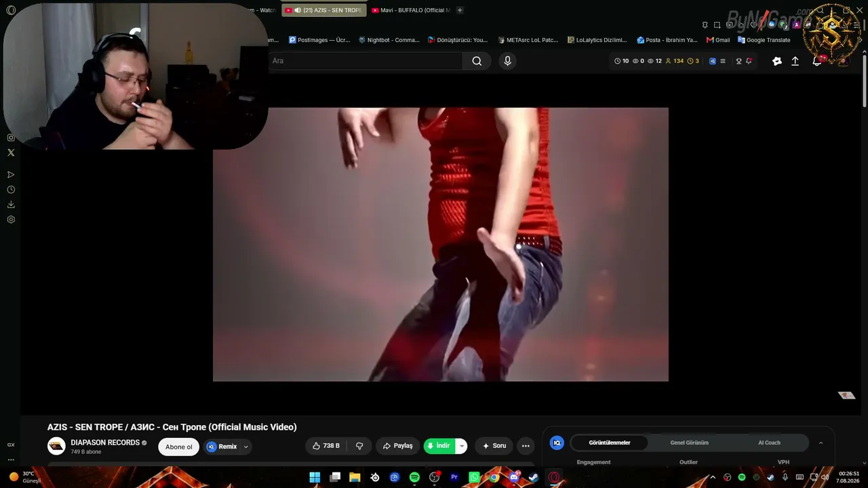Open Steam from the taskbar
The image size is (868, 488).
[x=534, y=477]
